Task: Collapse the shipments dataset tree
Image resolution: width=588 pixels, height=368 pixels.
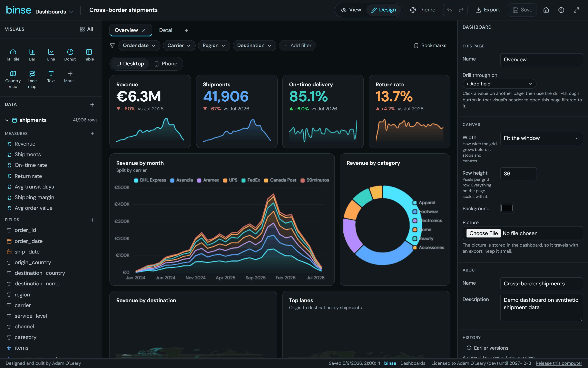Action: (7, 120)
